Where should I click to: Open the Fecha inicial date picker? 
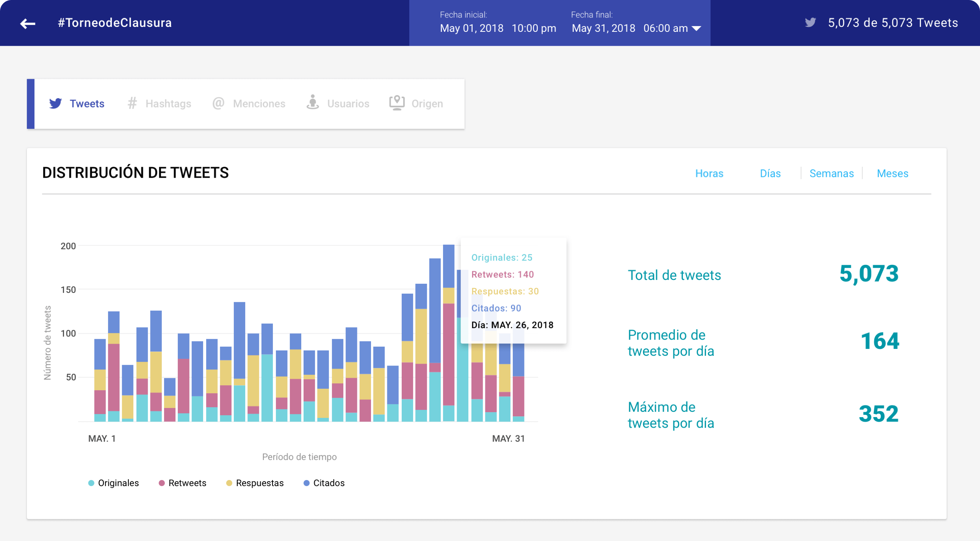pos(471,28)
